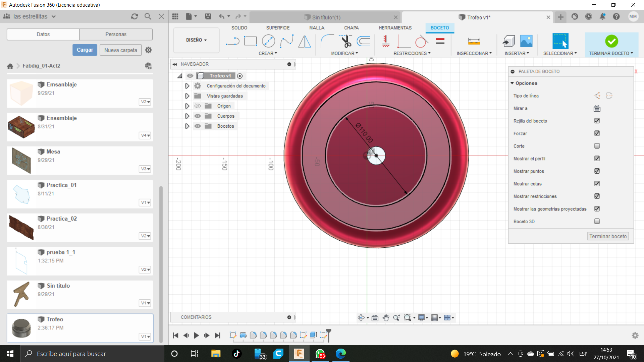Click the Insert image icon
This screenshot has width=644, height=362.
click(526, 41)
